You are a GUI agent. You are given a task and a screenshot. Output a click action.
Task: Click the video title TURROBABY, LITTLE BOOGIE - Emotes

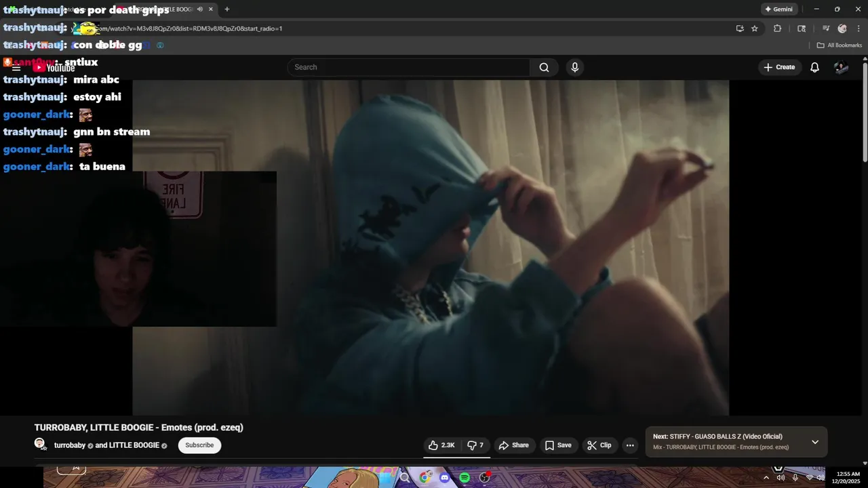click(x=138, y=428)
